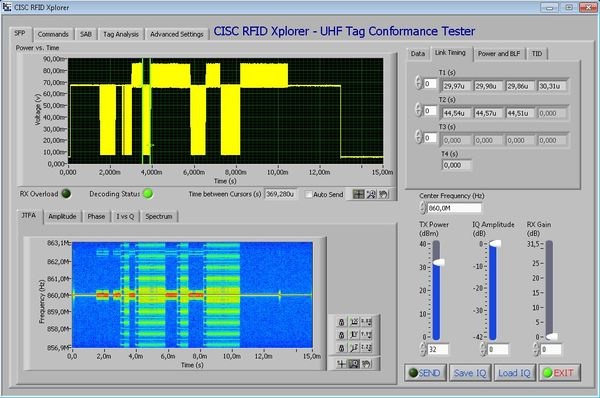
Task: Click the Load IQ button
Action: 514,373
